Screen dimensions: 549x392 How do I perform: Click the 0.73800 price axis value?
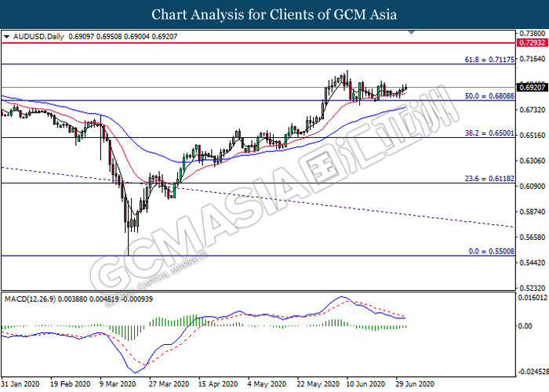(x=531, y=34)
